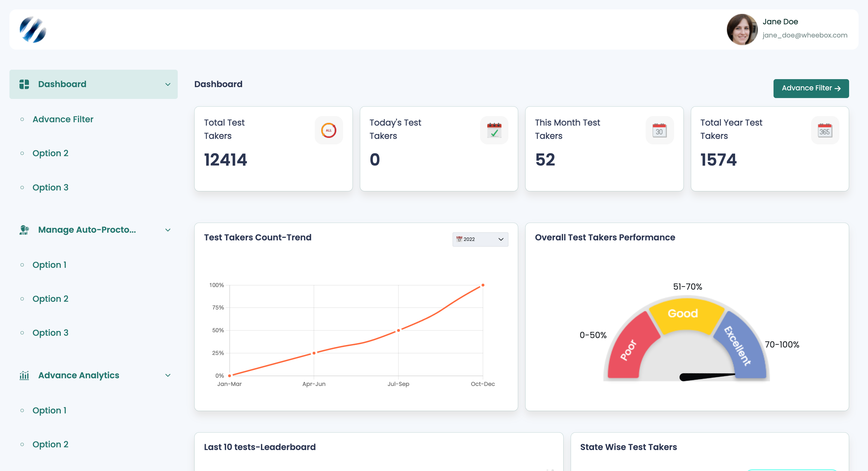Click the green Advance Filter button

point(811,88)
